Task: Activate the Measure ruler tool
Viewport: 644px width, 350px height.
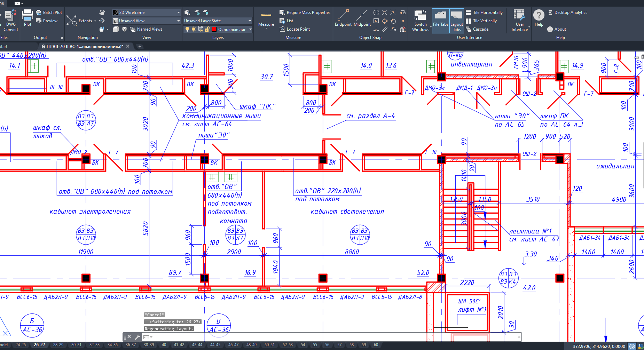Action: pos(266,16)
